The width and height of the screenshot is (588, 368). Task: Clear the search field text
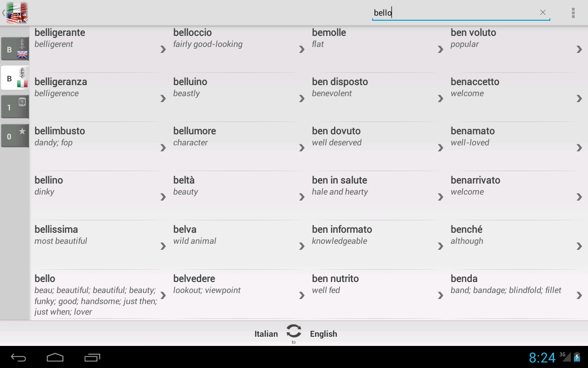[543, 12]
